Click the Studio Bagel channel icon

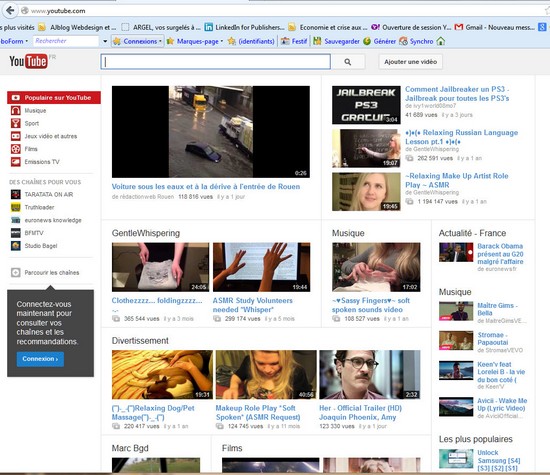[15, 246]
